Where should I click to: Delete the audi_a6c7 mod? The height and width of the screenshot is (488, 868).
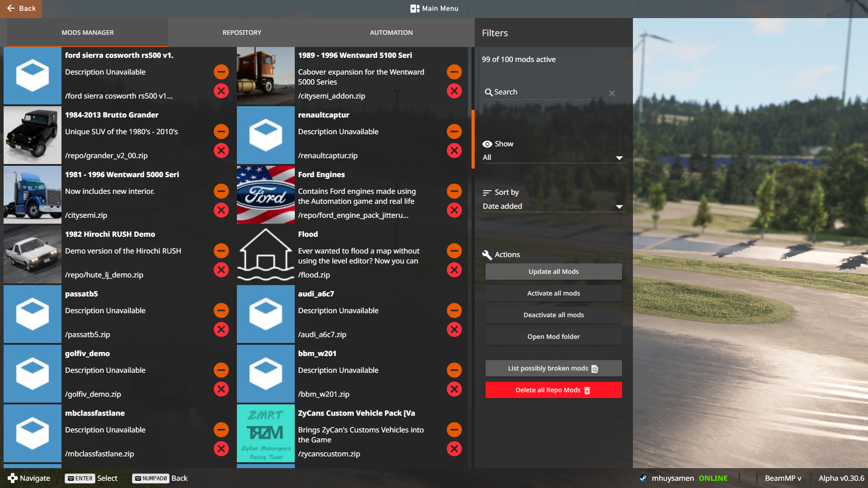pos(454,329)
